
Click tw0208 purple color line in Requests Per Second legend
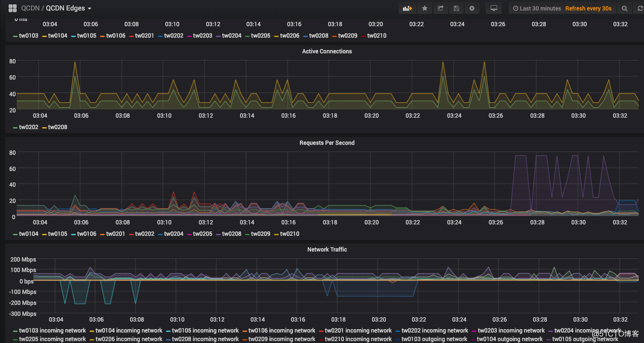(x=219, y=234)
